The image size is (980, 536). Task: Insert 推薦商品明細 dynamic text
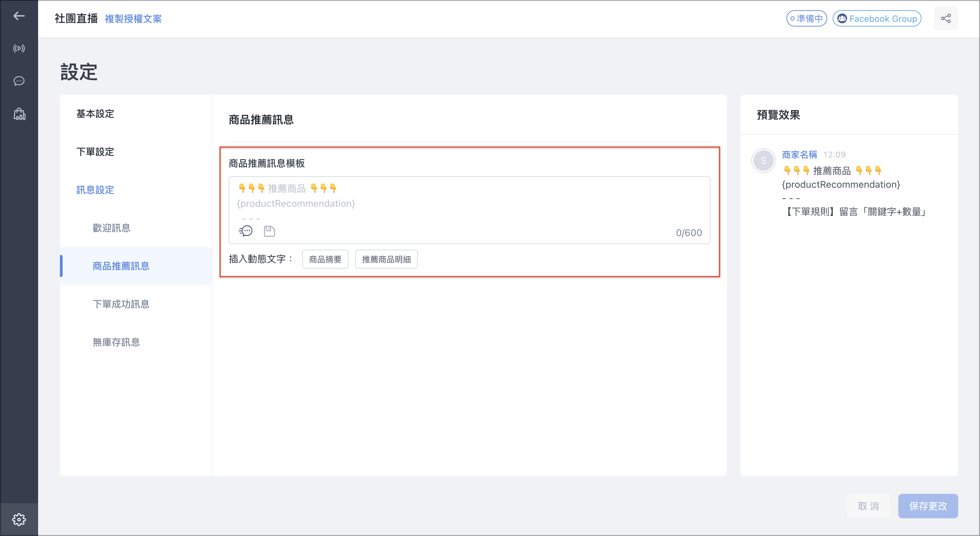[x=386, y=259]
